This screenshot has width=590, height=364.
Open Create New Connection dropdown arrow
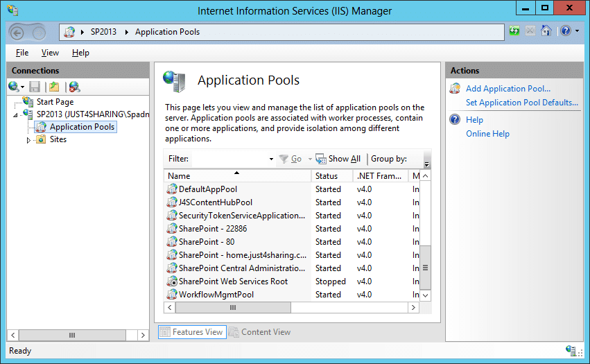click(x=23, y=87)
